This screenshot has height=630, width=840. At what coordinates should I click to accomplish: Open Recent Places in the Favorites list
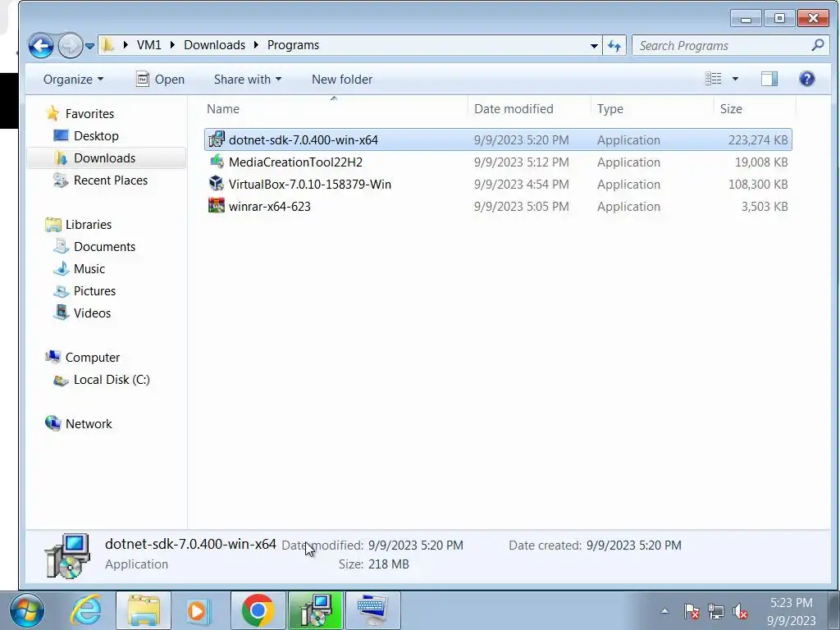[111, 180]
